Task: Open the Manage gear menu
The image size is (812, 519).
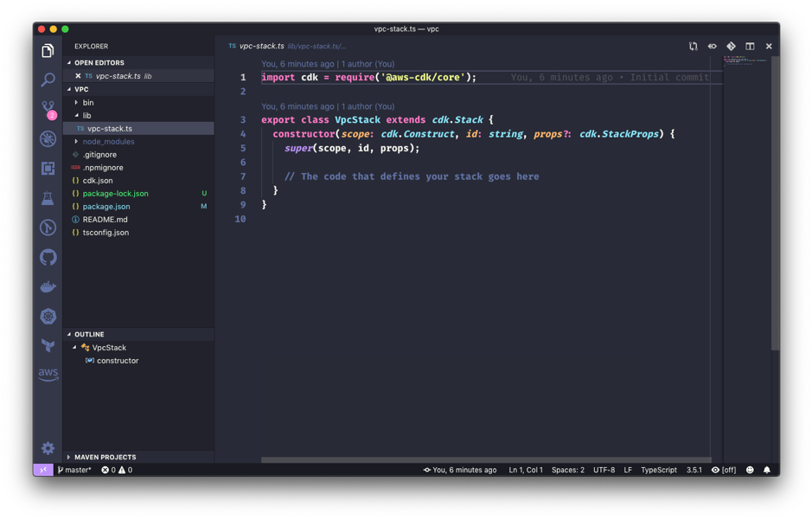Action: coord(48,448)
